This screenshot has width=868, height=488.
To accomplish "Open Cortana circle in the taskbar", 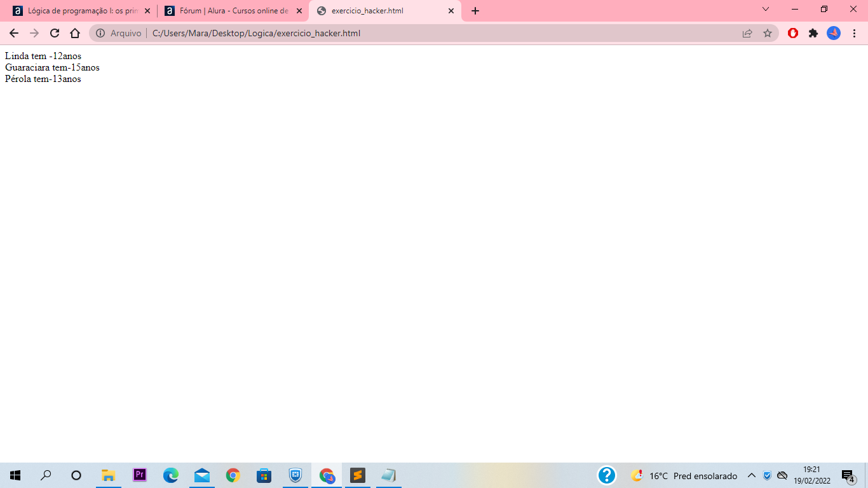I will [76, 475].
